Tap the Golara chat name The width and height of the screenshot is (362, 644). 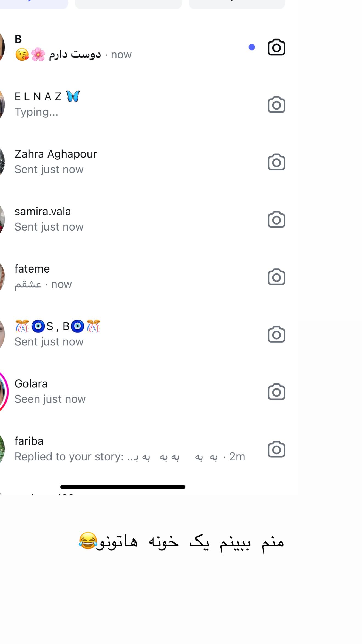click(31, 384)
